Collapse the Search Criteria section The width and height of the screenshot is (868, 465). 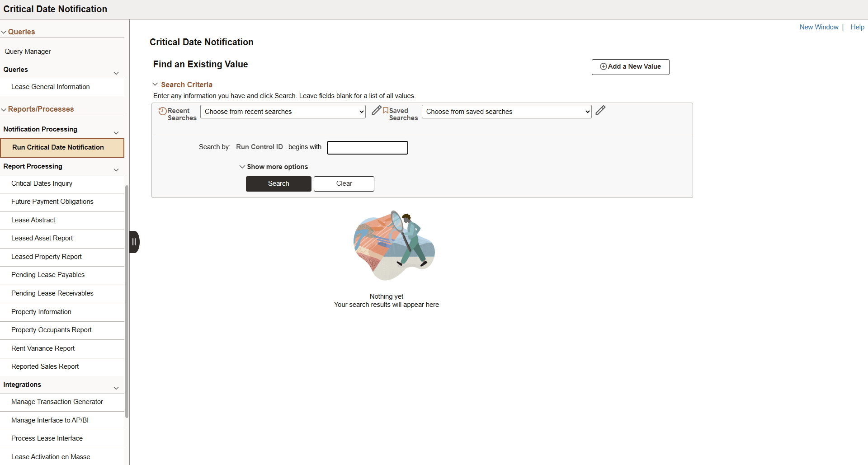click(x=156, y=84)
